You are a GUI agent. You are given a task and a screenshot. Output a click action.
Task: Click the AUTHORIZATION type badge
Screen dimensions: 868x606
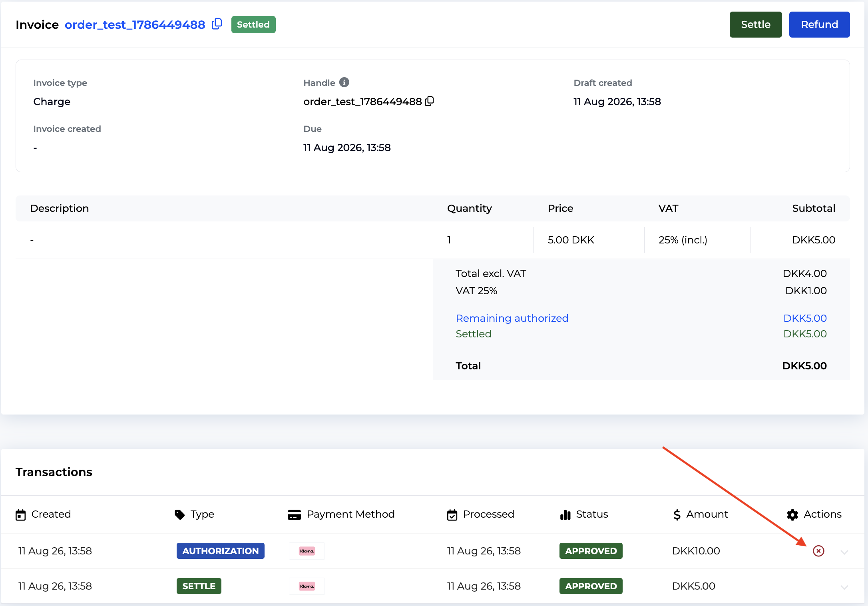(221, 551)
